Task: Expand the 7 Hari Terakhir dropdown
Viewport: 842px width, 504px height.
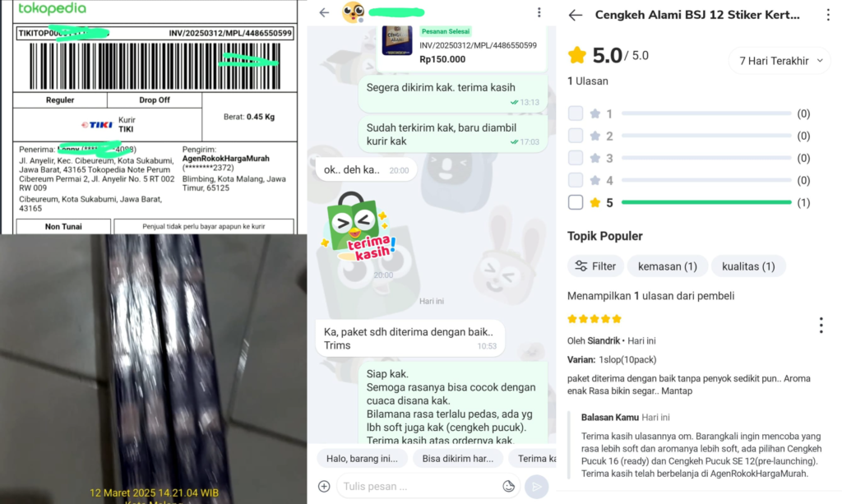Action: coord(780,61)
